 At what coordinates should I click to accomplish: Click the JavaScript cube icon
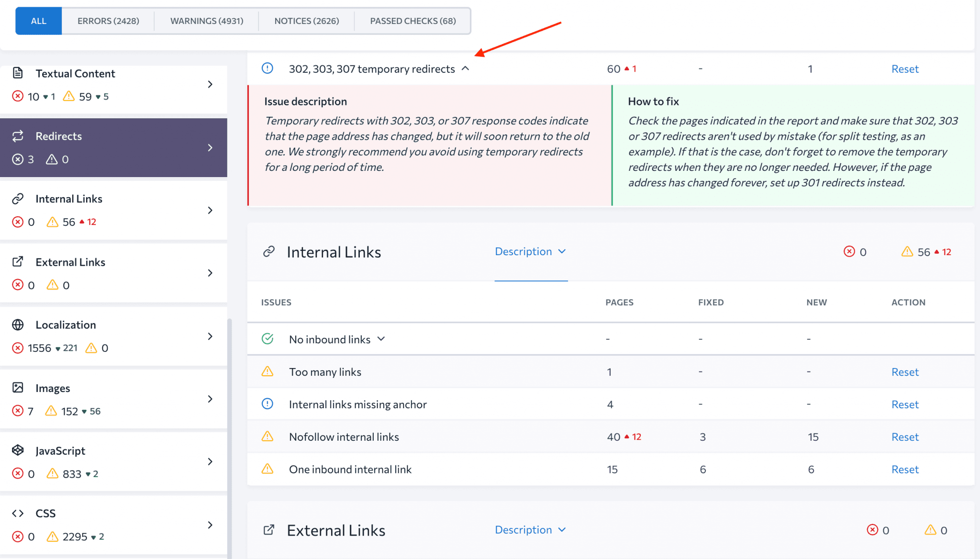pyautogui.click(x=18, y=450)
